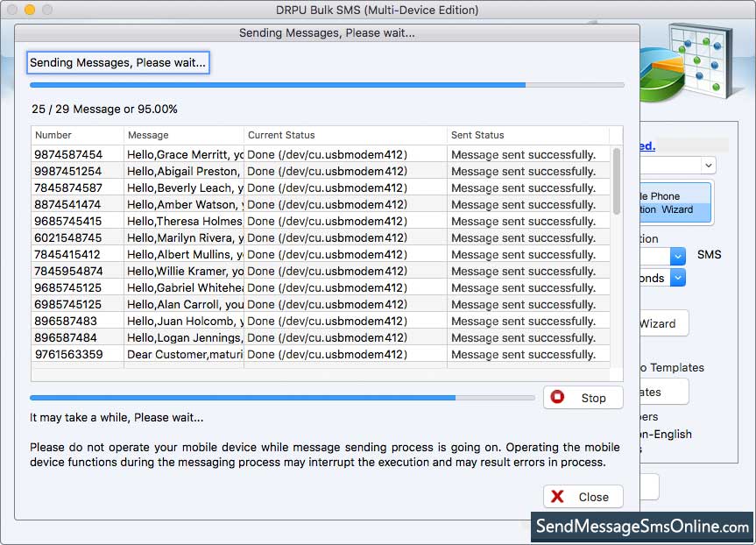Select number 8874541474 in the table

[67, 204]
